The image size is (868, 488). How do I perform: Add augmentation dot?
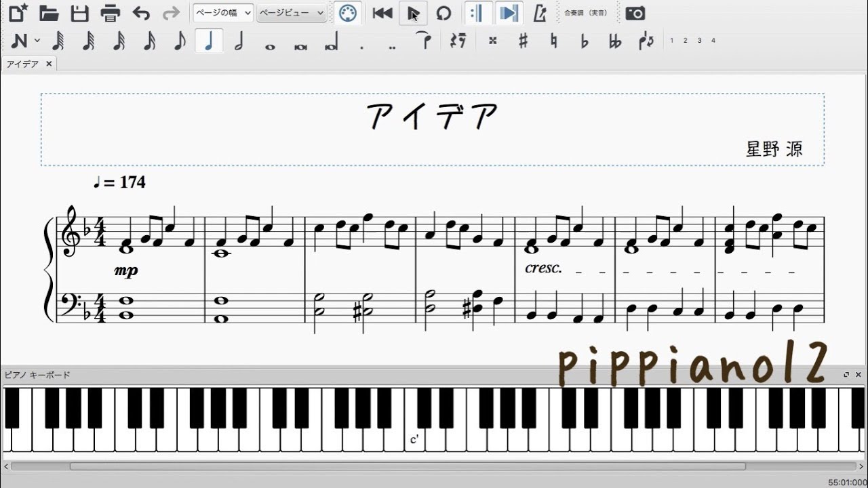[x=361, y=47]
